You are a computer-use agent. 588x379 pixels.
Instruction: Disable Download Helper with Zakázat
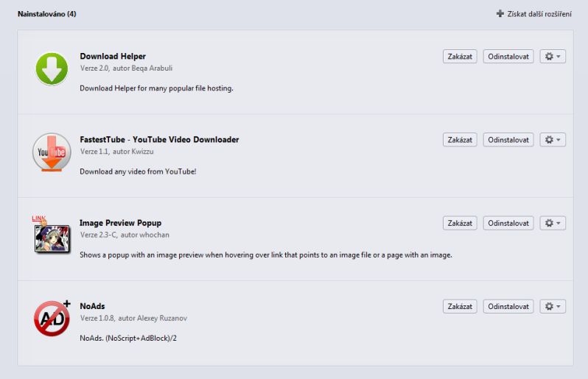click(460, 57)
